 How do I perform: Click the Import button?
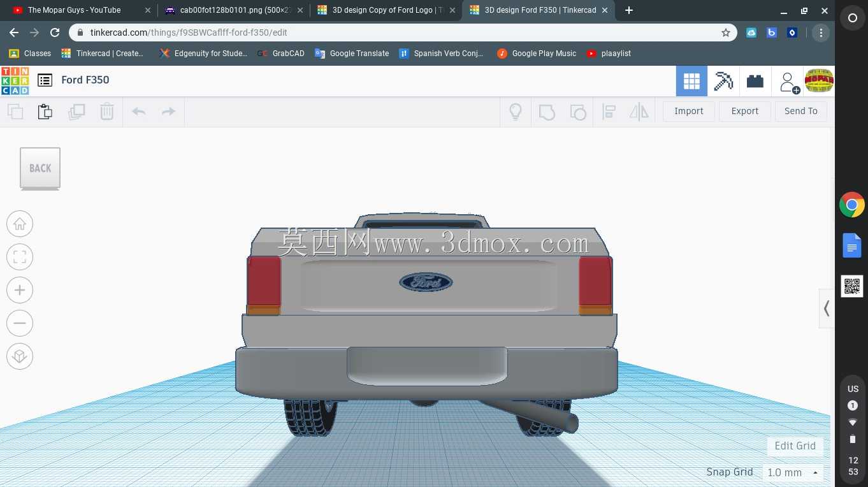tap(689, 111)
